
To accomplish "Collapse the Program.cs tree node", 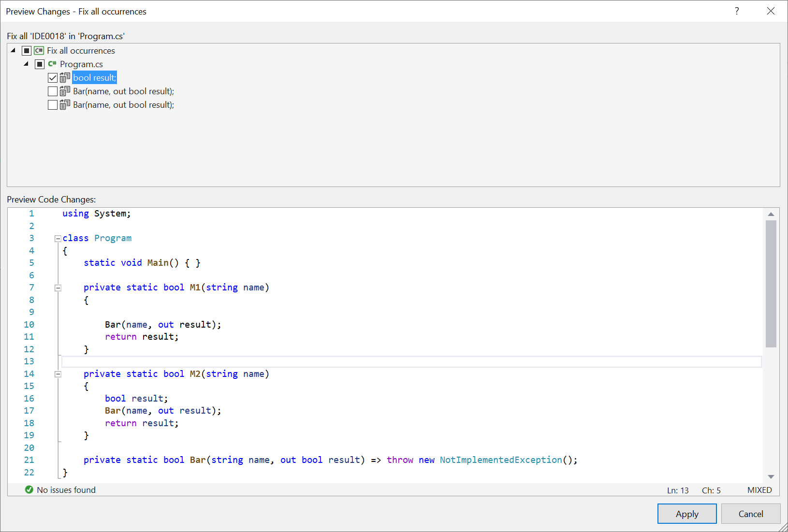I will 26,64.
